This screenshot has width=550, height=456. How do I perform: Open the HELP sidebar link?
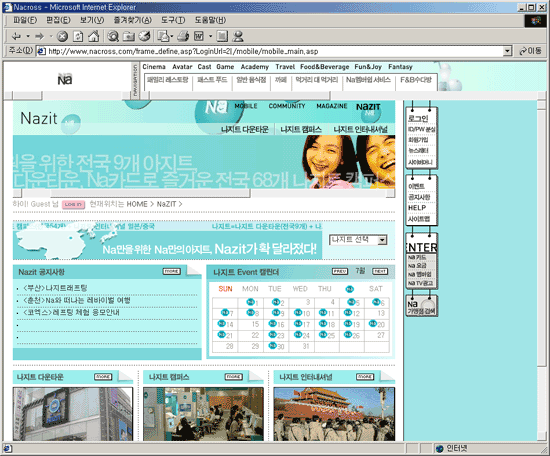(417, 208)
